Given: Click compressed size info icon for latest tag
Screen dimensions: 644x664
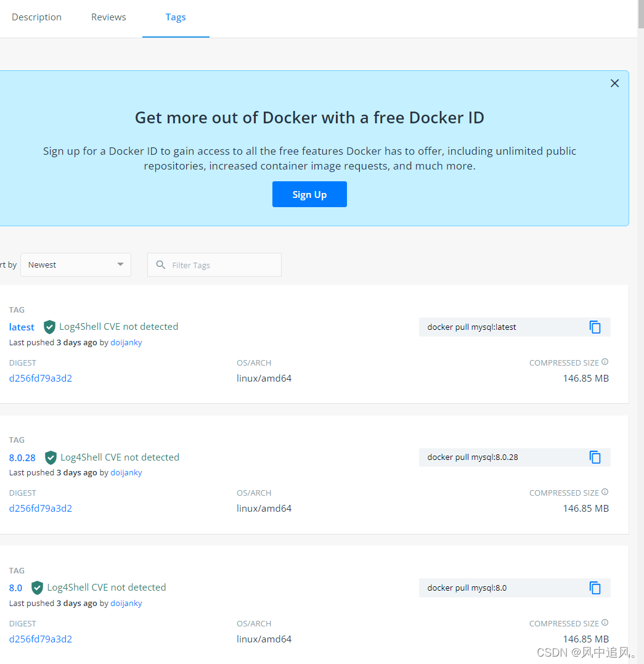Looking at the screenshot, I should 605,362.
